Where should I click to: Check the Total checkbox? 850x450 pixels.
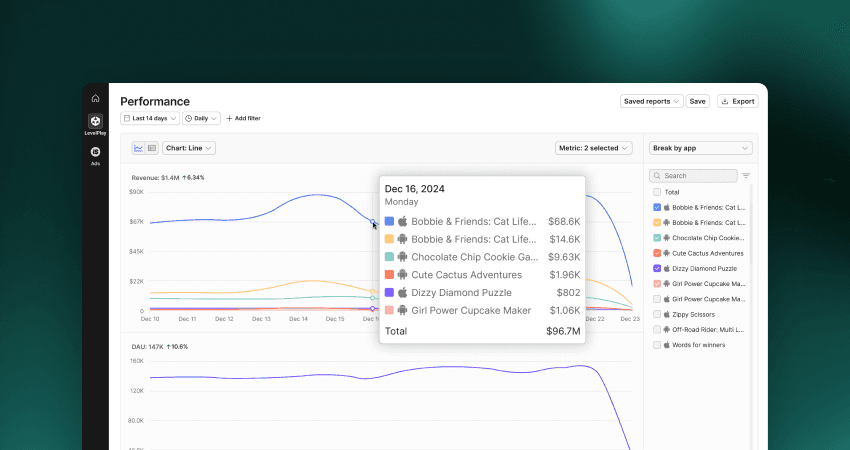657,192
